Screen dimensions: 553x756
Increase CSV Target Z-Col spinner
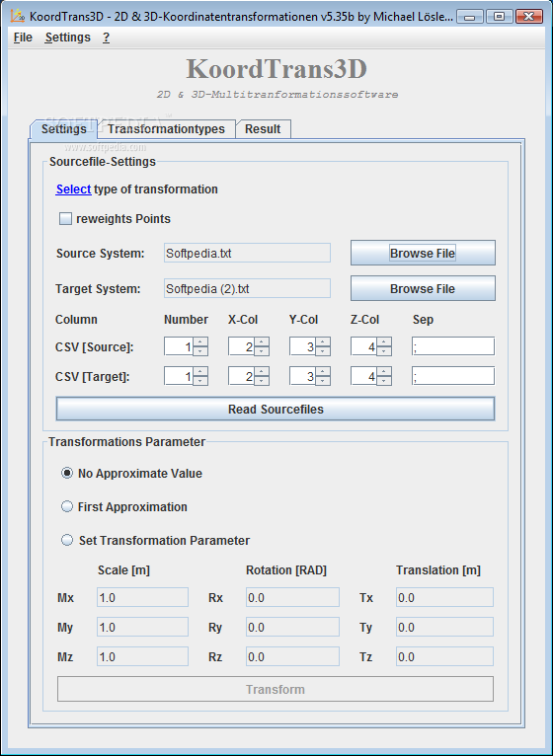(x=384, y=371)
